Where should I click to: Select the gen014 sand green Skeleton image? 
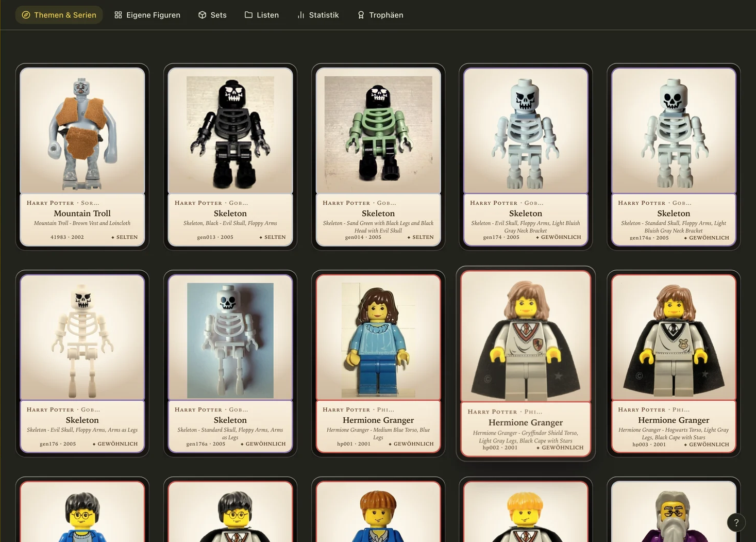[378, 130]
